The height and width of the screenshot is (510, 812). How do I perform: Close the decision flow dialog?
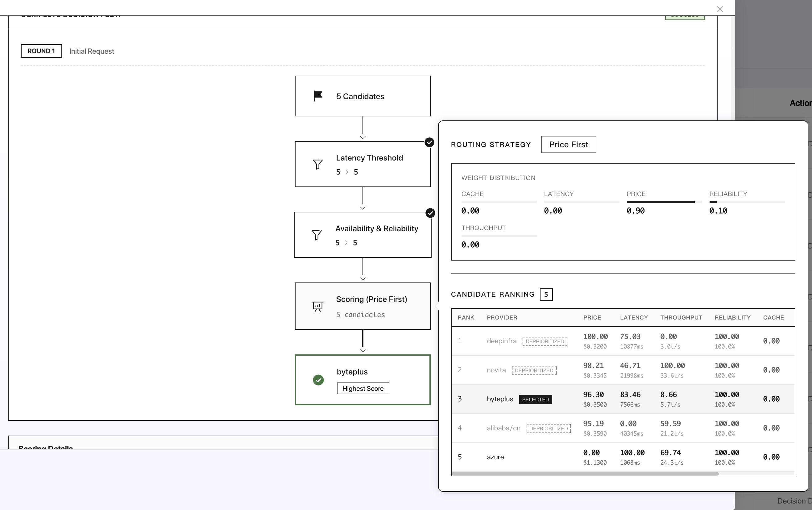click(720, 10)
